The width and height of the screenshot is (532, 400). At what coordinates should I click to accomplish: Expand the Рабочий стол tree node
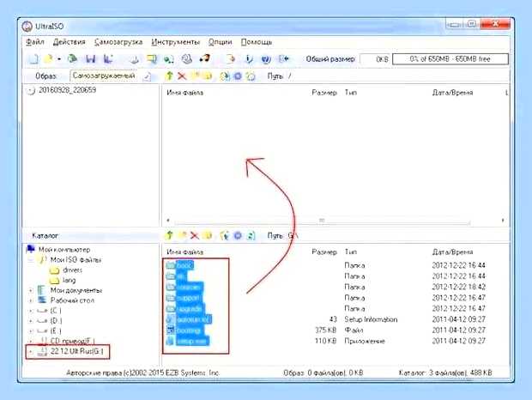[31, 300]
